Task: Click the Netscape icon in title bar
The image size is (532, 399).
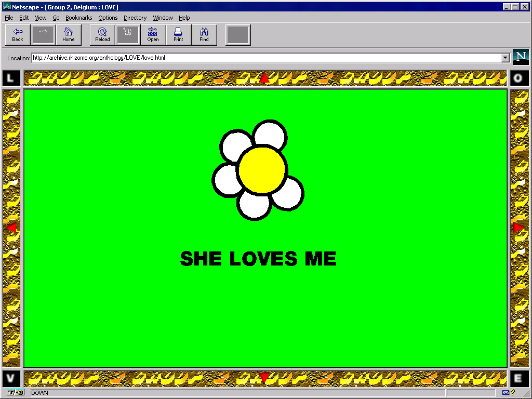Action: click(6, 7)
